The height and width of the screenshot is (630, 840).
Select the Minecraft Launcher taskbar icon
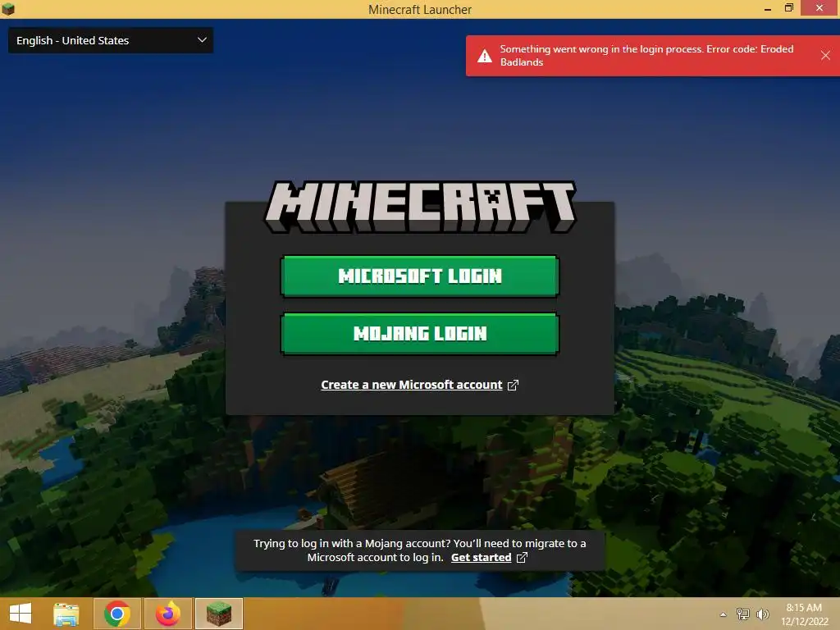(x=218, y=614)
